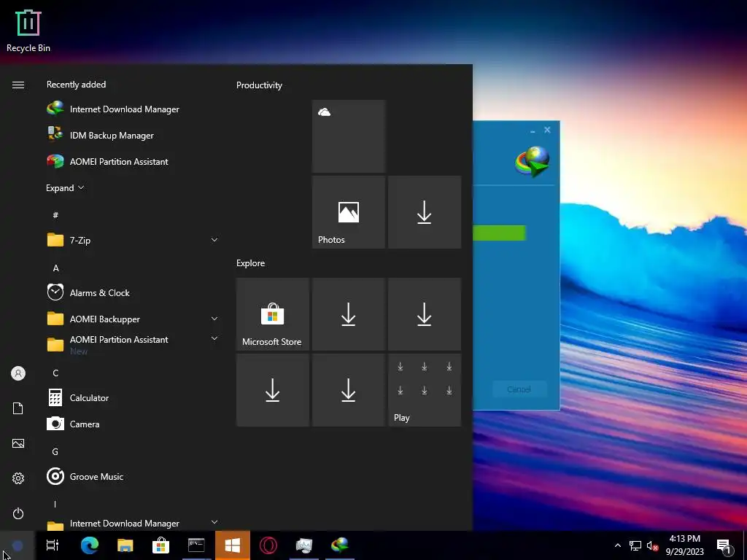Click the letter G section header

coord(55,451)
